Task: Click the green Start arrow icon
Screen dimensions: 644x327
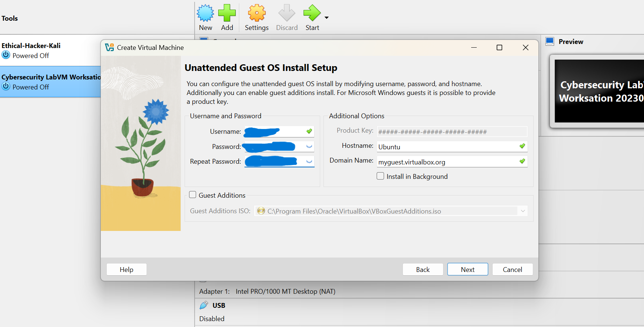Action: [x=312, y=13]
